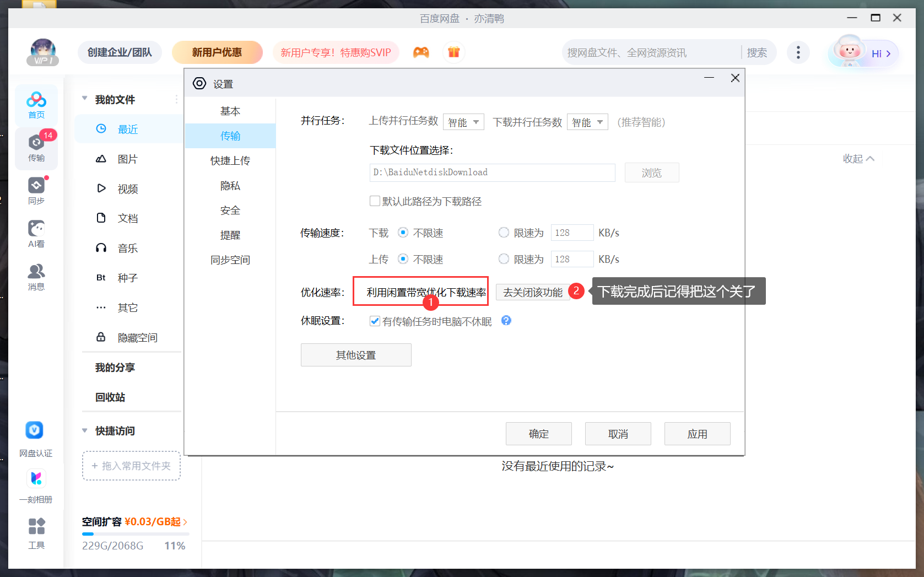
Task: Switch to 隐私 settings tab
Action: pyautogui.click(x=230, y=186)
